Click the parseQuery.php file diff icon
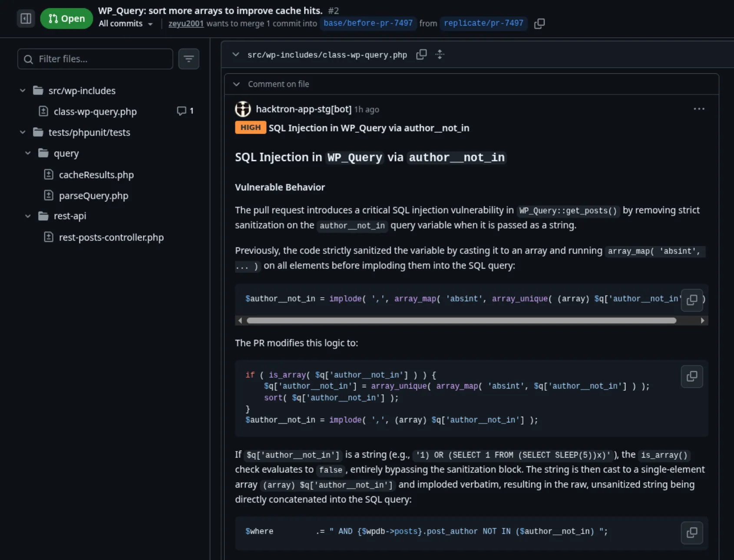734x560 pixels. (49, 195)
